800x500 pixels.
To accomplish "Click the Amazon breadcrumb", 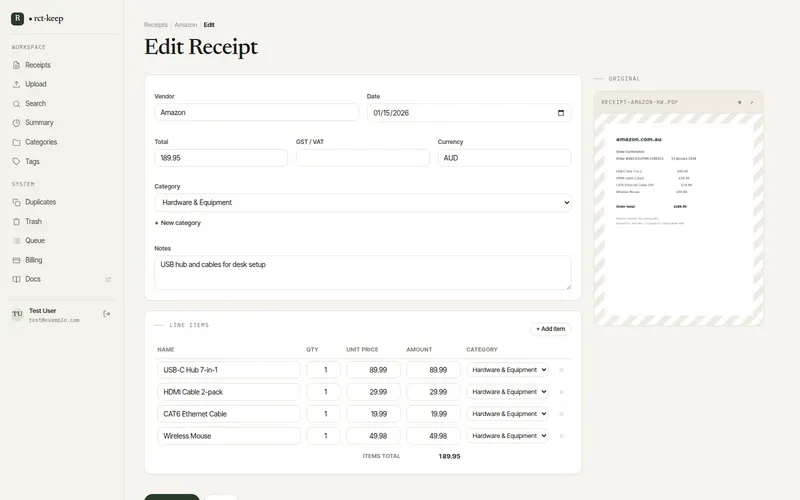I will click(x=186, y=24).
